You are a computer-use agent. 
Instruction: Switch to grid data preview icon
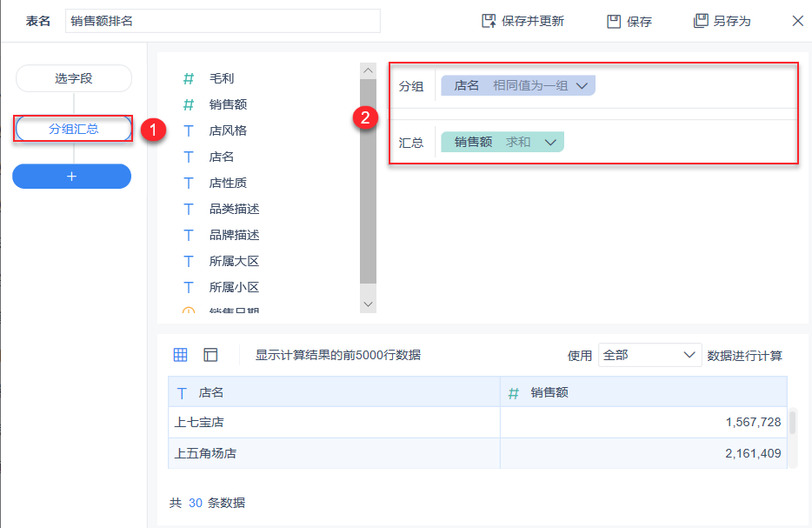click(x=180, y=355)
